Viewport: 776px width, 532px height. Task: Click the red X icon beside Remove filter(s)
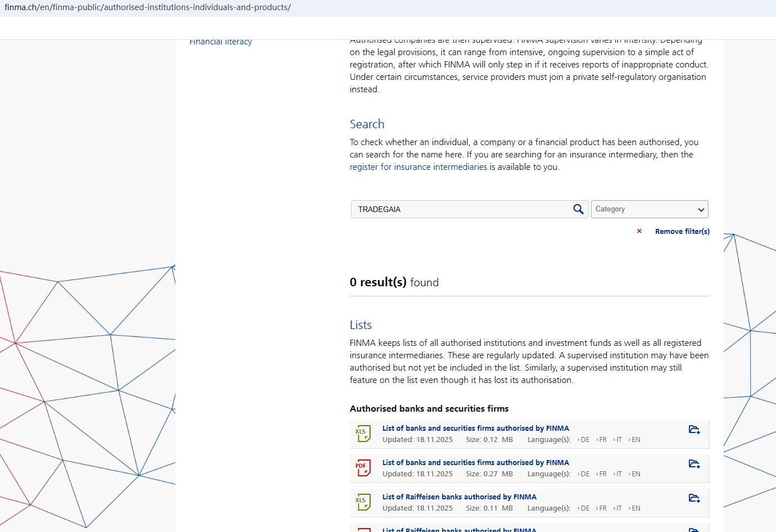click(x=639, y=231)
